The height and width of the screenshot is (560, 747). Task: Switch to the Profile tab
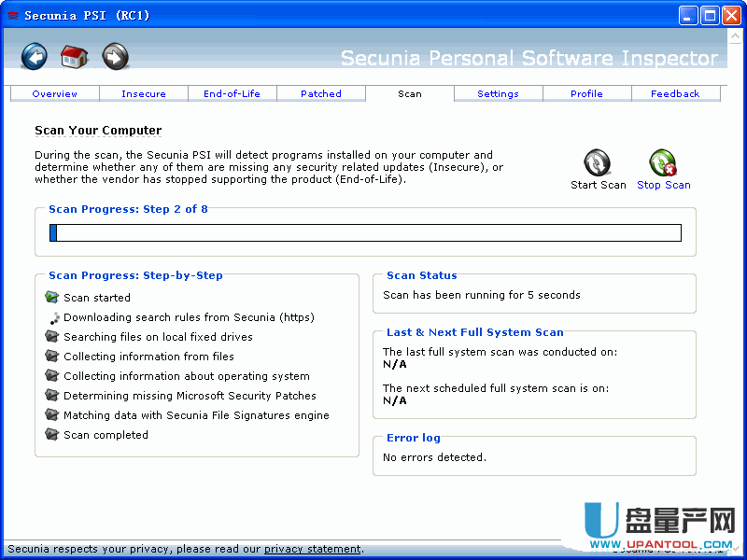pos(586,94)
